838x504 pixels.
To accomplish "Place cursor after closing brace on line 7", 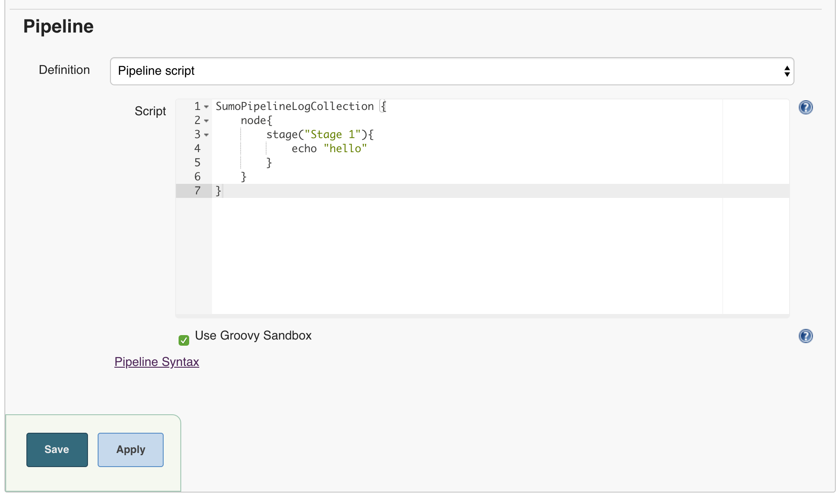I will click(223, 191).
